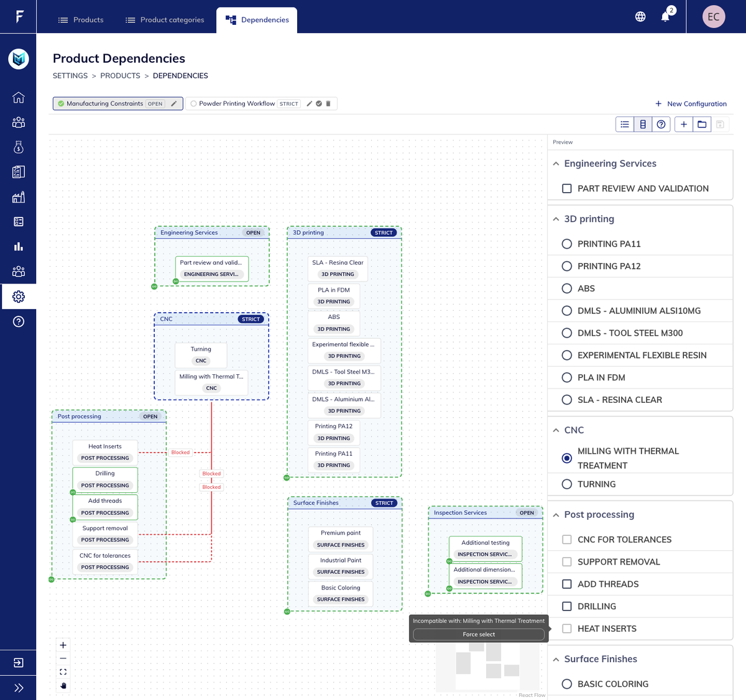
Task: Select Printing PA11 radio option
Action: click(567, 244)
